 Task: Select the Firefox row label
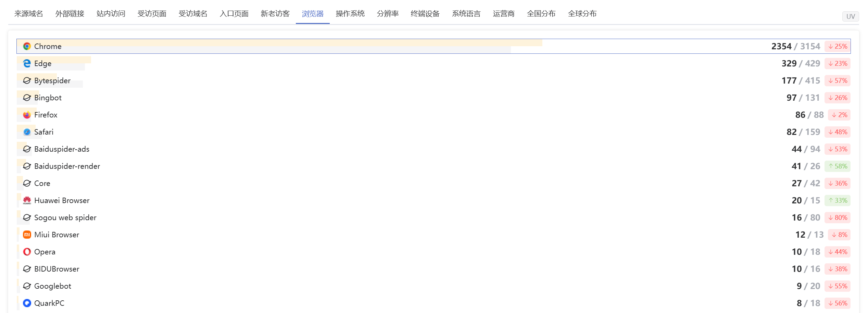pos(46,115)
